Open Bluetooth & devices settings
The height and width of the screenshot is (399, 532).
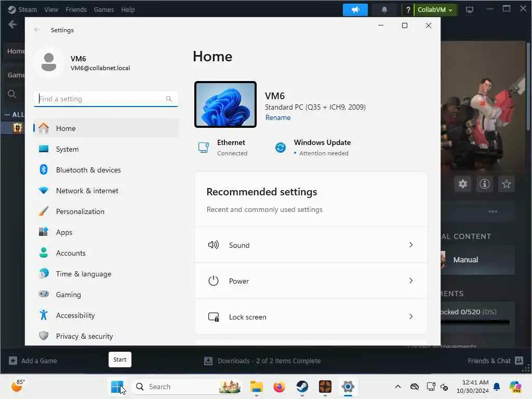click(x=106, y=170)
